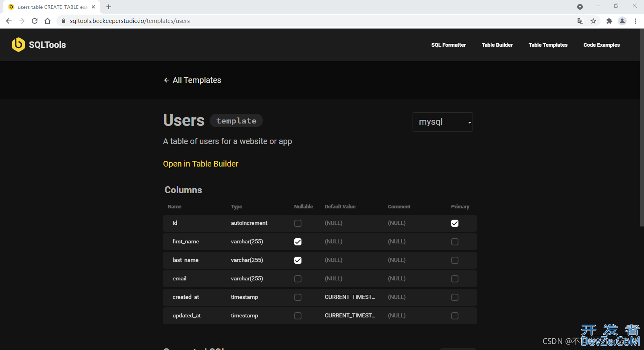
Task: Toggle Nullable checkbox for updated_at row
Action: [298, 316]
